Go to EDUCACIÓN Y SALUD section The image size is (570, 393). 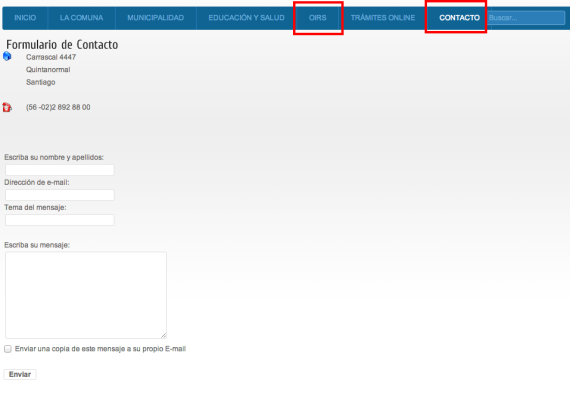point(246,18)
